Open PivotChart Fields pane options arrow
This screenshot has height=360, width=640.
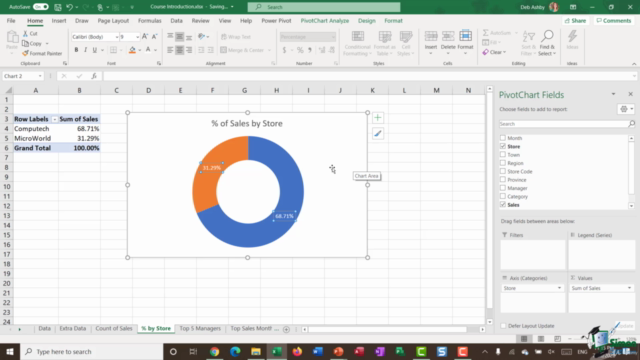(x=613, y=94)
